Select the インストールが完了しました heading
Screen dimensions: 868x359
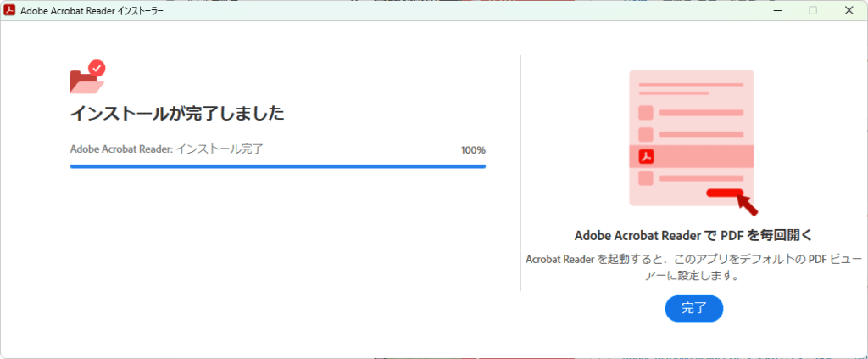pyautogui.click(x=176, y=113)
